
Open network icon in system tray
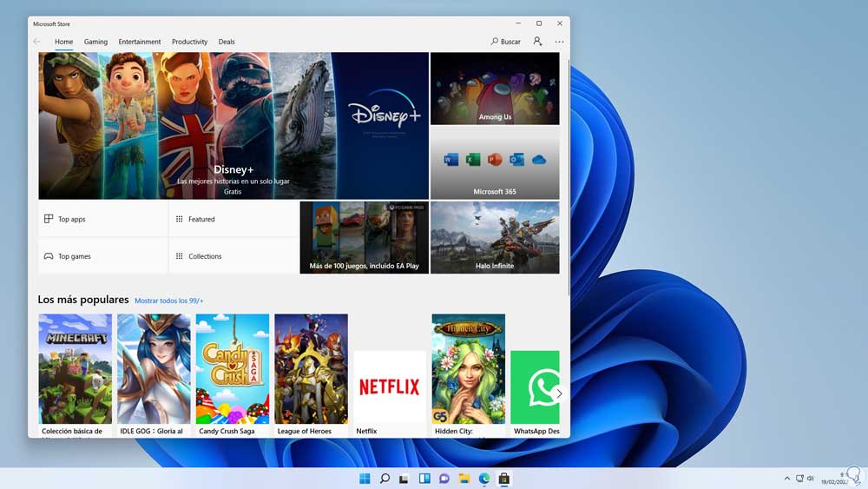tap(800, 479)
